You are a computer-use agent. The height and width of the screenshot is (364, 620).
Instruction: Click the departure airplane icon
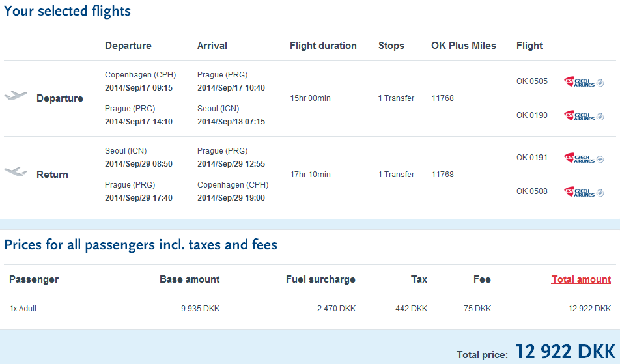[16, 96]
